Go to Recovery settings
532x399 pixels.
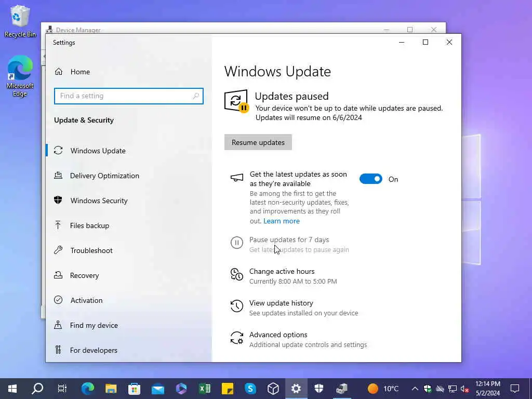point(129,275)
